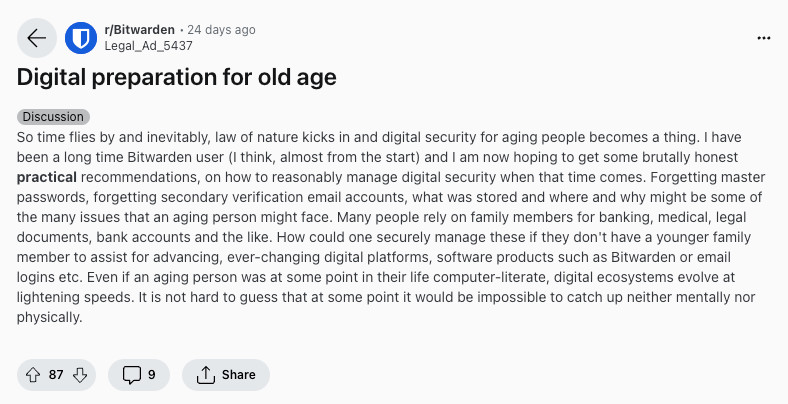Click the bold word "practical" in the post
Image resolution: width=788 pixels, height=404 pixels.
tap(54, 177)
